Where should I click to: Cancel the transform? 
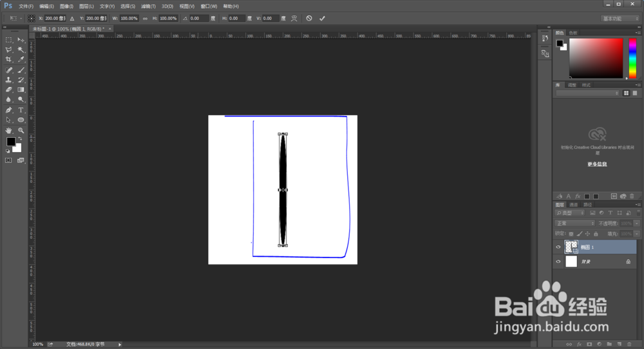click(x=309, y=19)
